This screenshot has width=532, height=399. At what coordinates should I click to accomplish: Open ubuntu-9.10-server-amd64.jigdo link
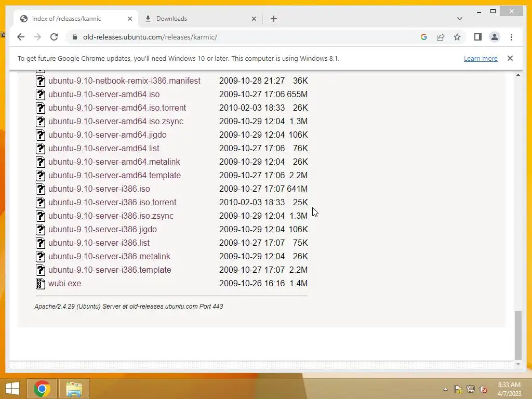[107, 135]
